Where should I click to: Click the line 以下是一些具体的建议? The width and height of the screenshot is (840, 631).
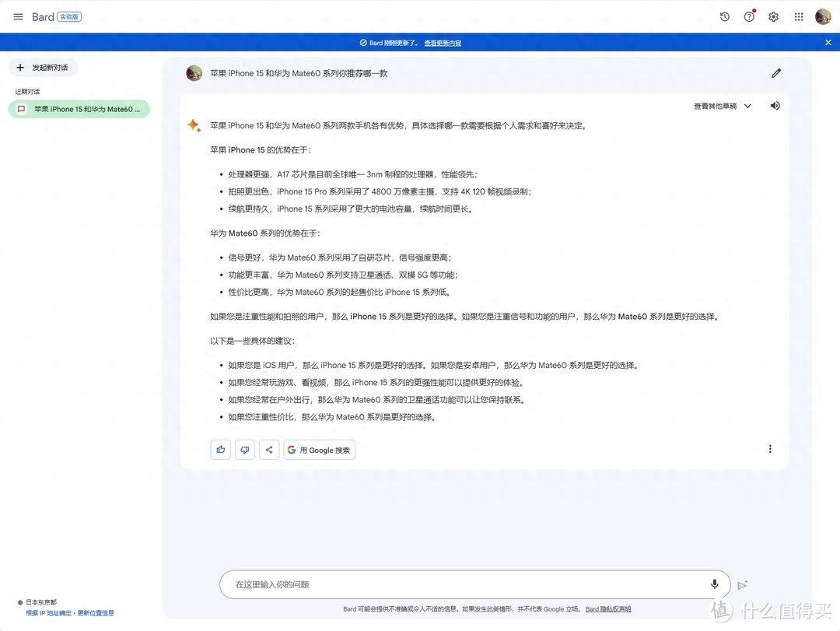click(252, 341)
